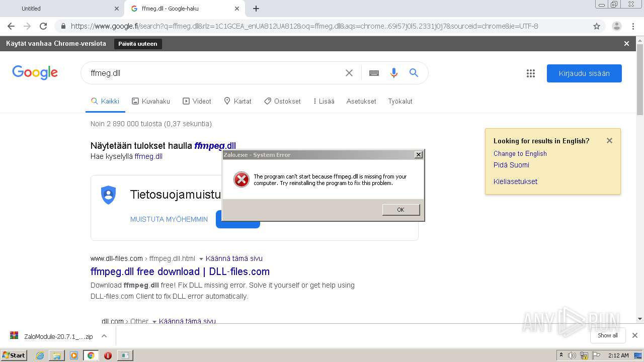Open the Chrome profile avatar icon
Screen dimensions: 644x362
[x=616, y=26]
